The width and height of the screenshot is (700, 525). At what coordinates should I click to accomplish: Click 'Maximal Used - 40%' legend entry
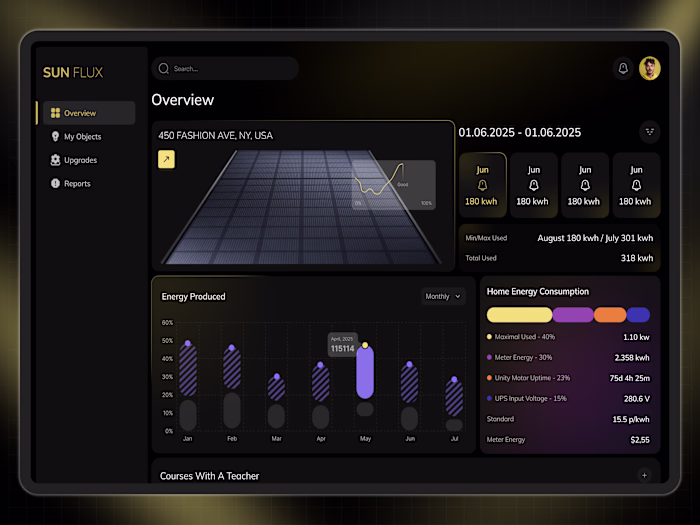pos(521,337)
